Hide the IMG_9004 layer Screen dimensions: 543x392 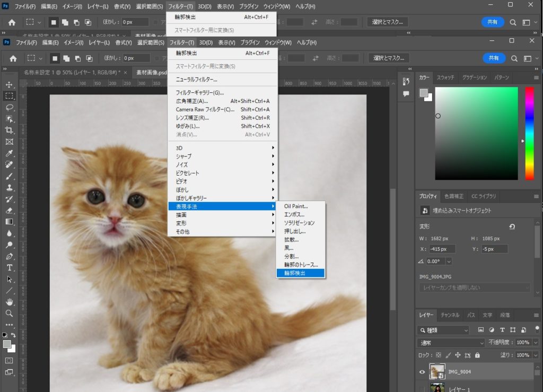click(423, 372)
